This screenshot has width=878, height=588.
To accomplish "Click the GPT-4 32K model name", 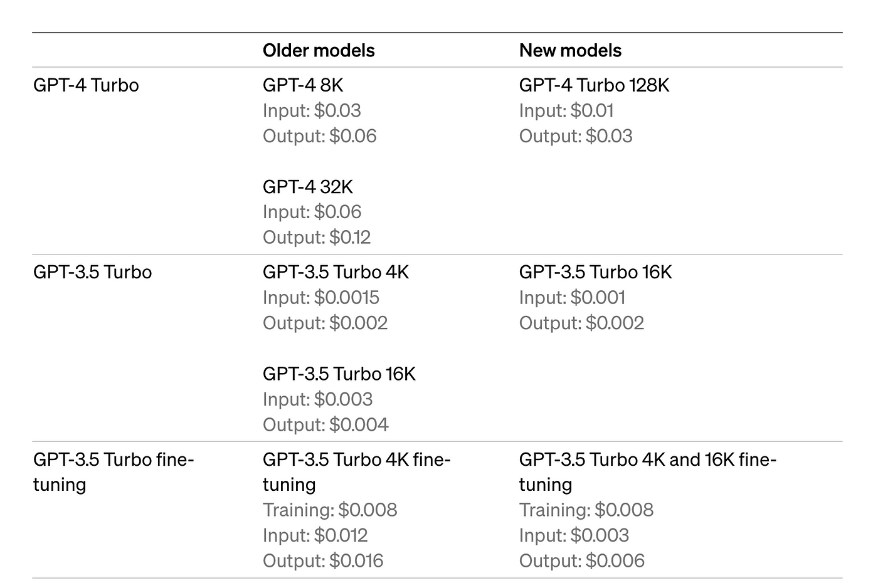I will (308, 186).
